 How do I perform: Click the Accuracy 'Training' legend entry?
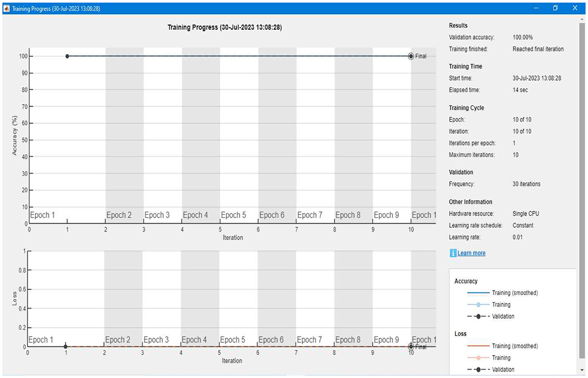(x=489, y=304)
